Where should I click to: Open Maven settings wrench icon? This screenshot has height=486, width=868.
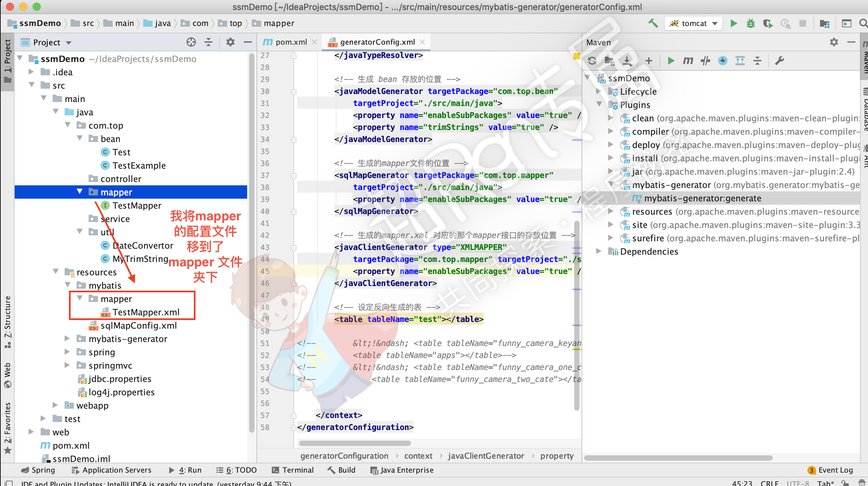pos(779,61)
